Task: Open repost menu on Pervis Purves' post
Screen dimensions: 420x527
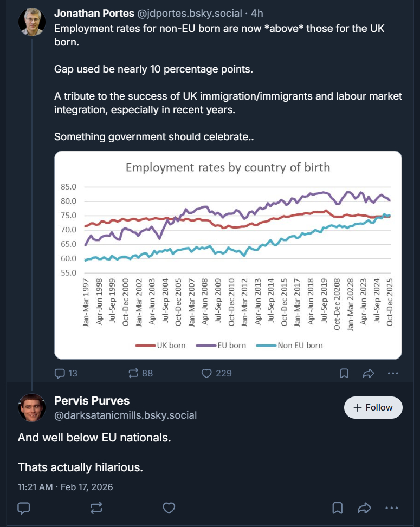Action: pos(96,508)
